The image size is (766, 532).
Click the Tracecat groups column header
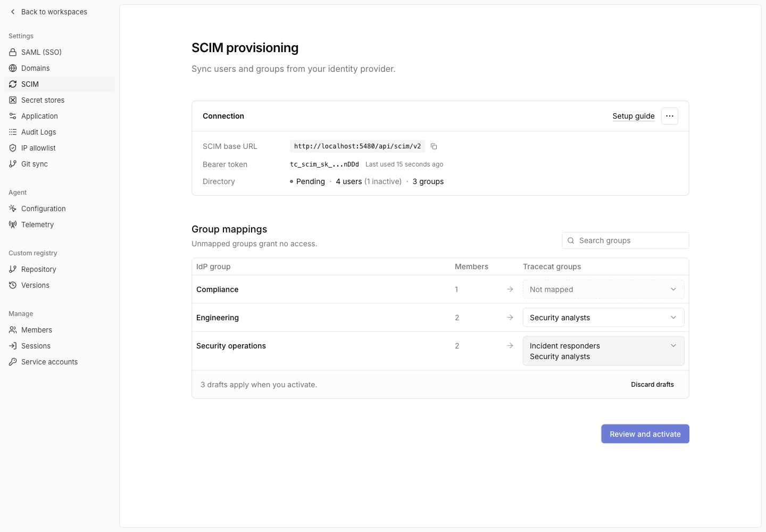552,267
